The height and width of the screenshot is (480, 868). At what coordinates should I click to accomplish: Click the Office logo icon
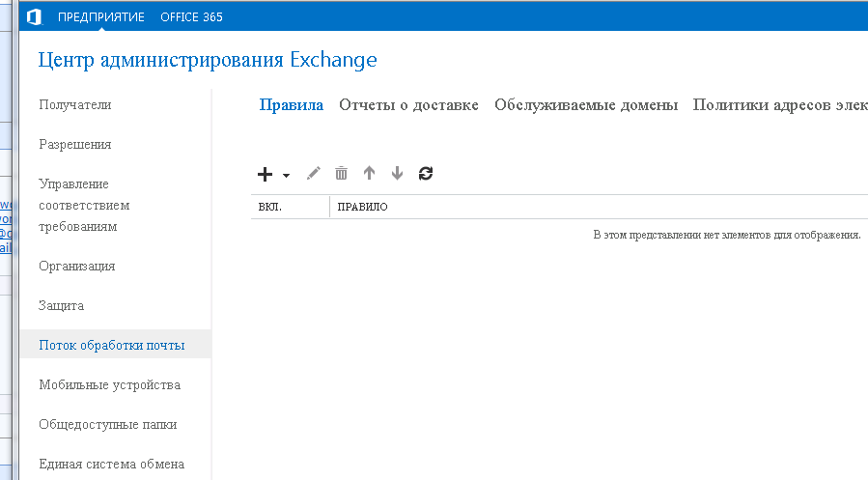point(34,16)
